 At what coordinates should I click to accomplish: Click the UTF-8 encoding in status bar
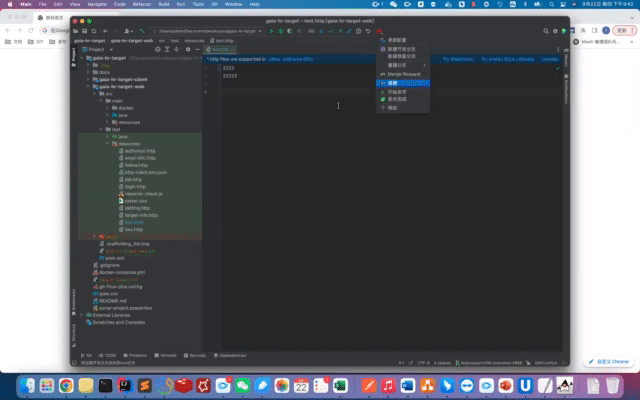(x=423, y=362)
